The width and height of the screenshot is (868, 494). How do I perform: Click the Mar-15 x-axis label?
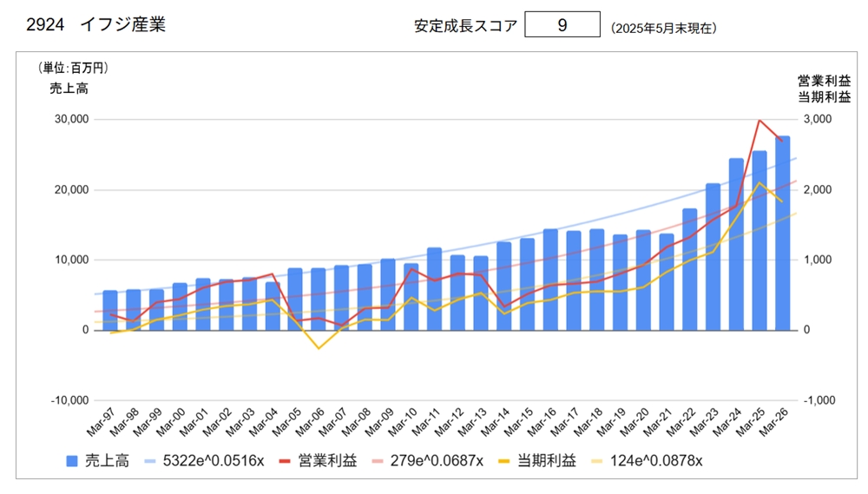(x=518, y=422)
